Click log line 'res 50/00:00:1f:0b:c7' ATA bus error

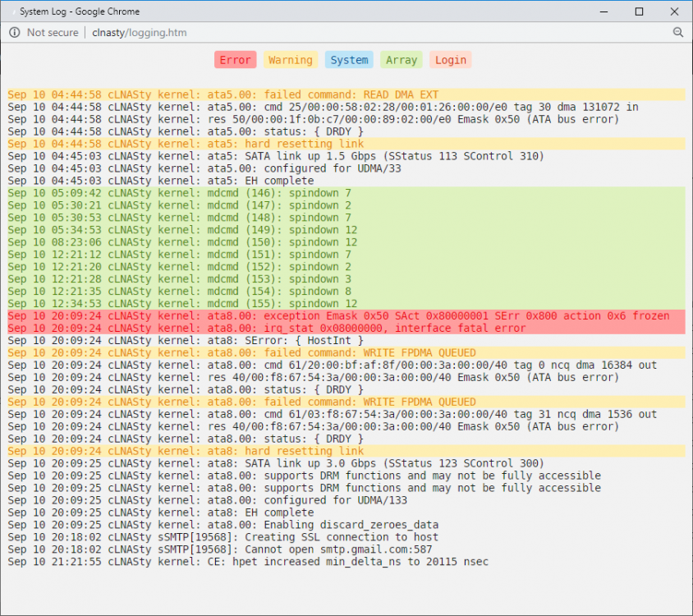(314, 119)
